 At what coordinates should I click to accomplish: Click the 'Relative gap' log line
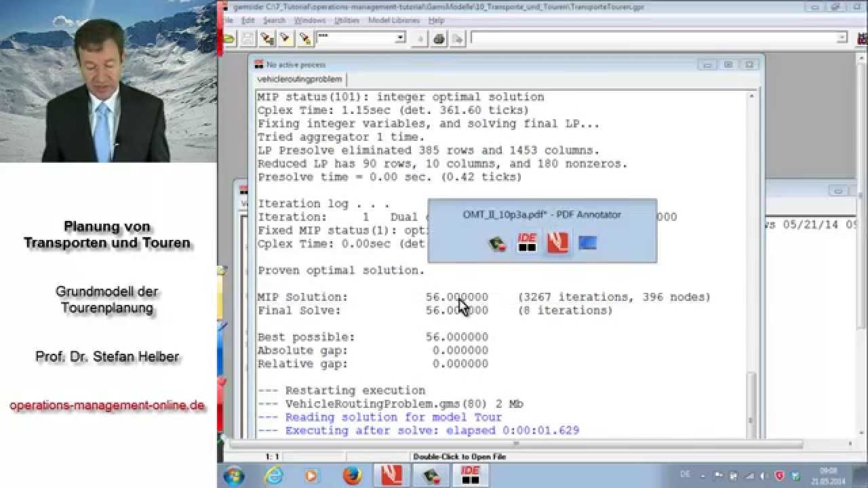coord(372,364)
